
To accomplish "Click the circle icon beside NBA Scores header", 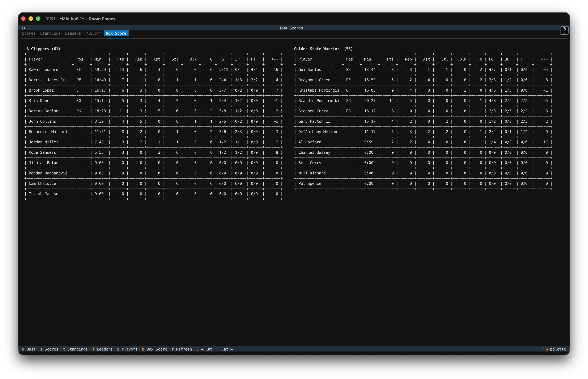I will tap(23, 28).
